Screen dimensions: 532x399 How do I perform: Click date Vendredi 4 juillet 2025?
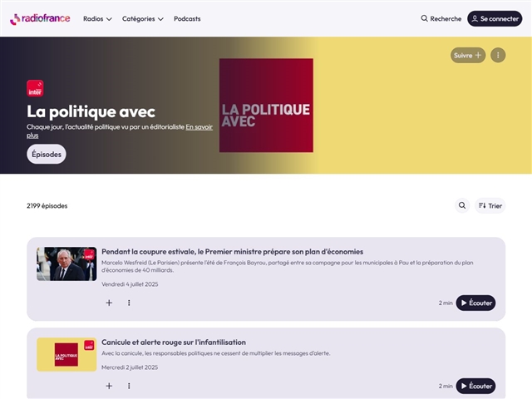coord(130,284)
